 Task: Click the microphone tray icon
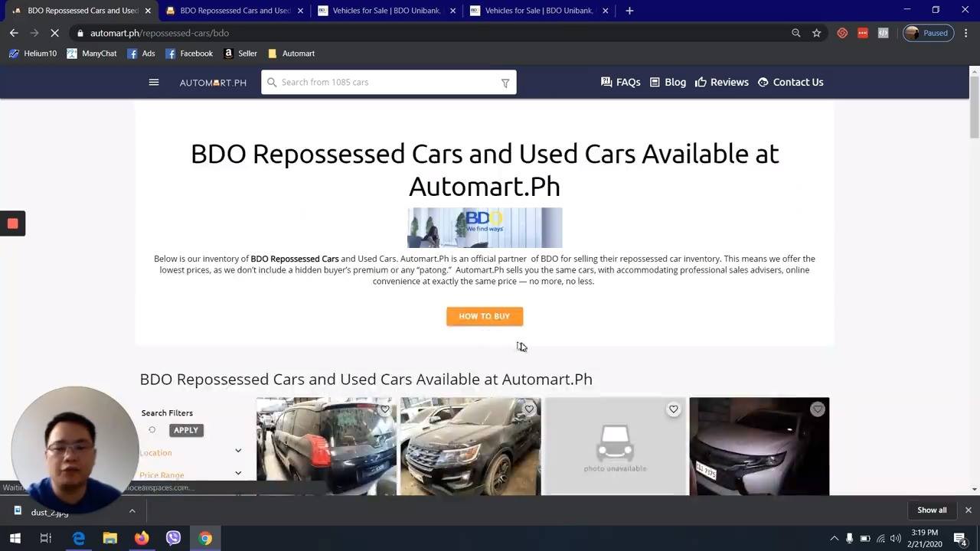click(849, 539)
